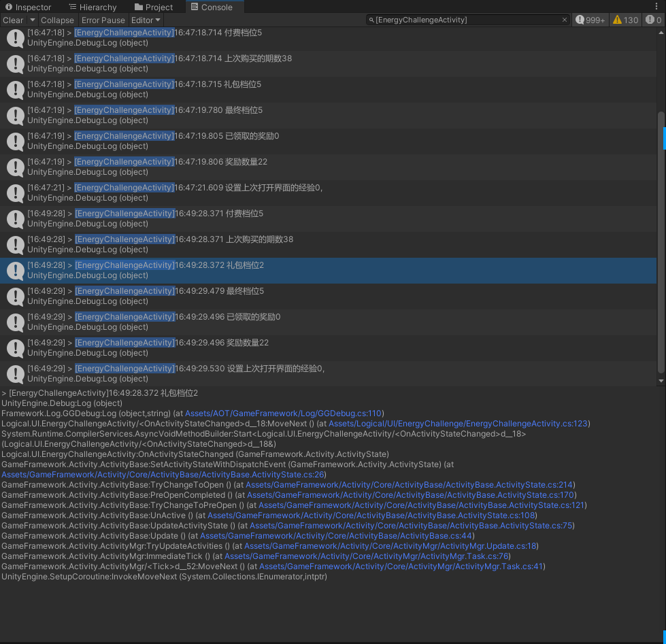Switch to the Inspector tab
This screenshot has height=644, width=666.
click(x=28, y=7)
